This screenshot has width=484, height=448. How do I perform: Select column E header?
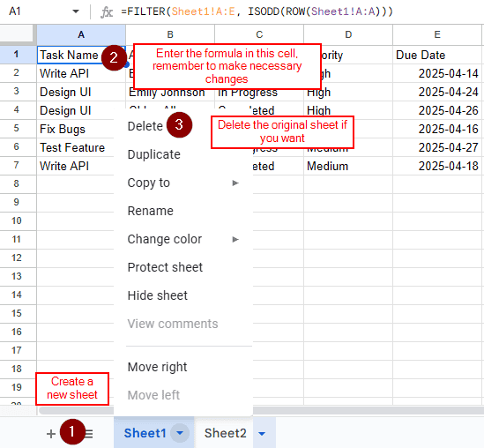pos(437,35)
